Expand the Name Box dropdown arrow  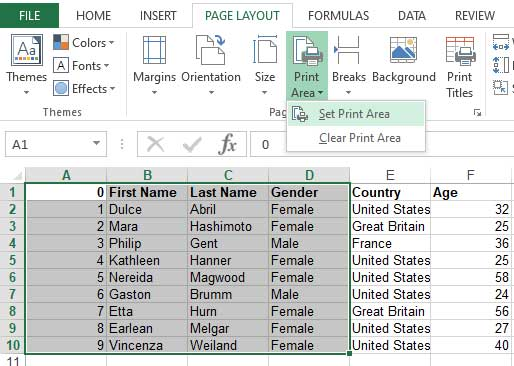pos(96,143)
